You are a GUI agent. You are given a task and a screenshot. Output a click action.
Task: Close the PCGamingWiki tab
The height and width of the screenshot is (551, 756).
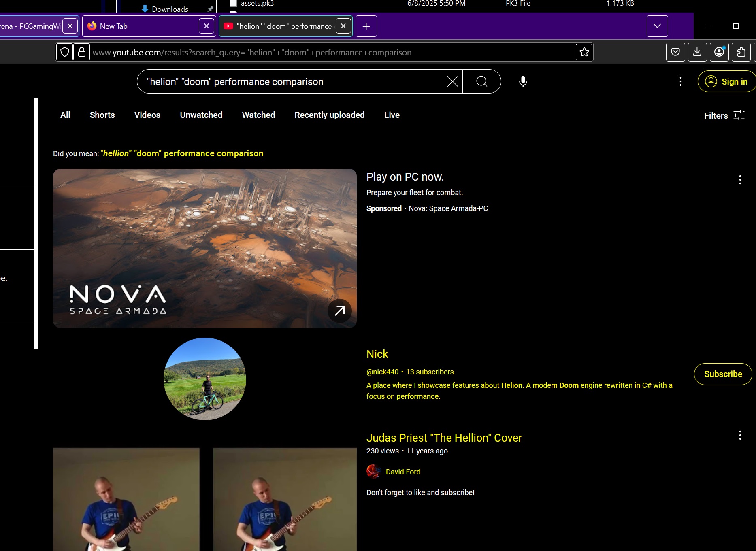[x=70, y=26]
